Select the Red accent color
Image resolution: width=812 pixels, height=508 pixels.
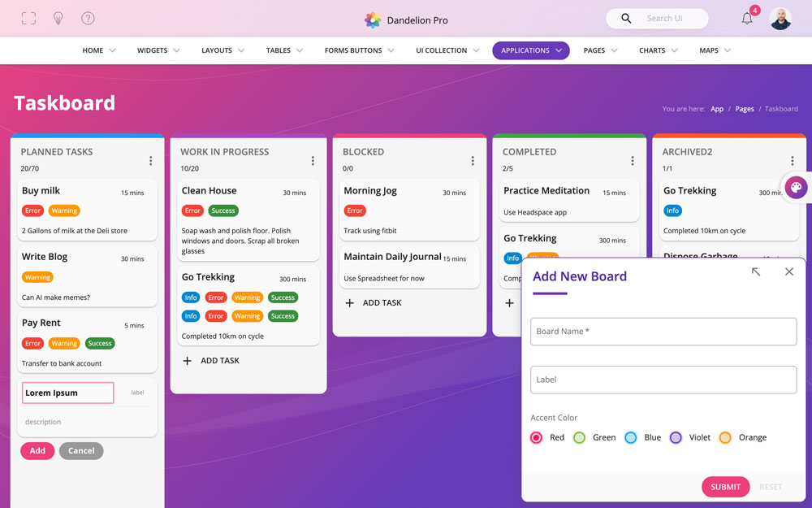tap(536, 437)
